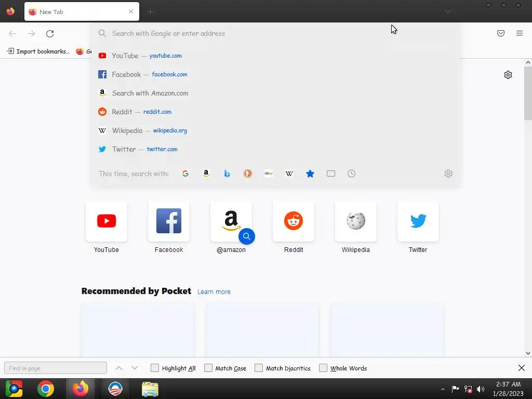Select the New Tab tab
Image resolution: width=532 pixels, height=399 pixels.
click(82, 11)
